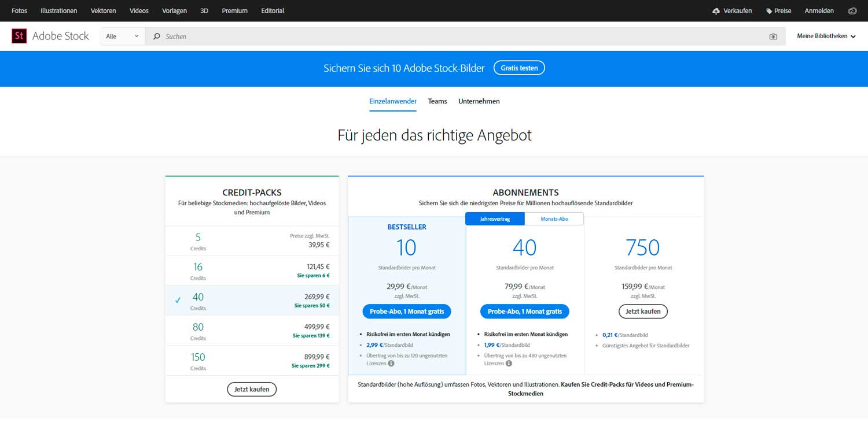Image resolution: width=868 pixels, height=426 pixels.
Task: Click the Creative Cloud icon in top bar
Action: (852, 11)
